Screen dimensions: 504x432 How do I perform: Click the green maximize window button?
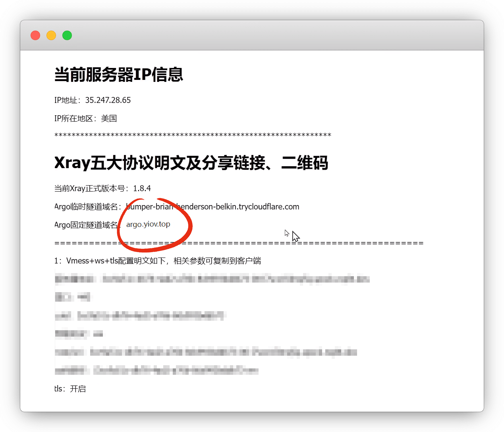click(x=67, y=35)
